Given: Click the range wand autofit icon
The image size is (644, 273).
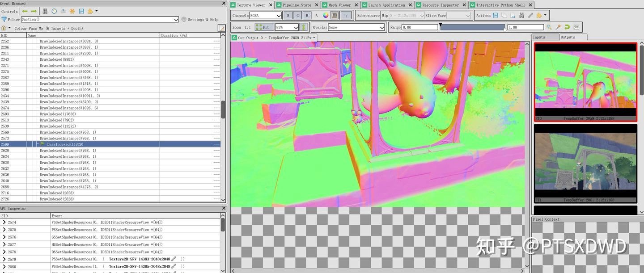Looking at the screenshot, I should [x=558, y=27].
